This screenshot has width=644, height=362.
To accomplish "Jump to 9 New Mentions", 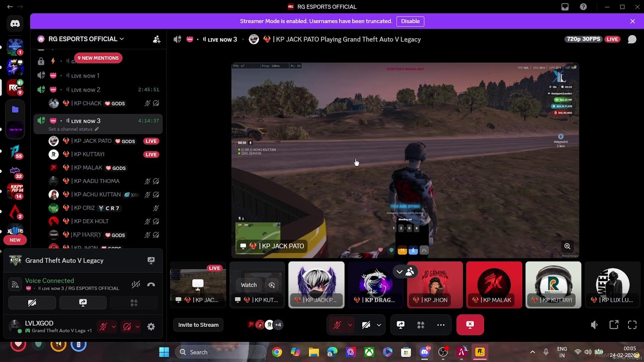I will click(98, 58).
